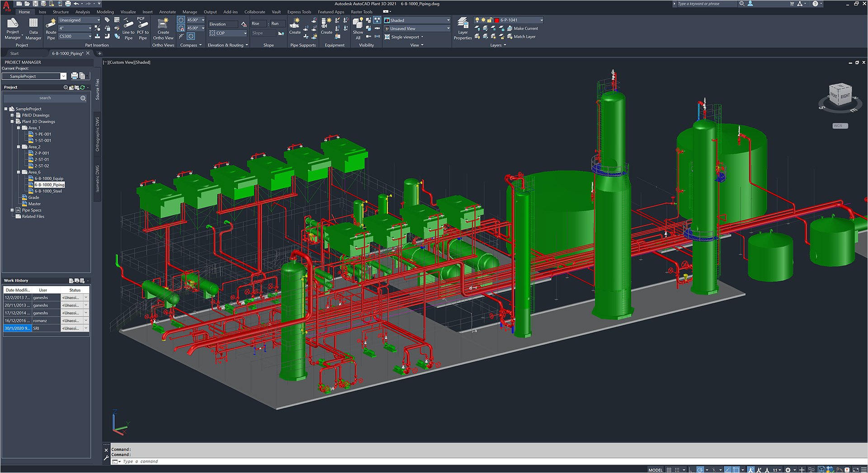Open the layer dropdown showing 6-P-1041
The image size is (868, 473).
click(542, 20)
